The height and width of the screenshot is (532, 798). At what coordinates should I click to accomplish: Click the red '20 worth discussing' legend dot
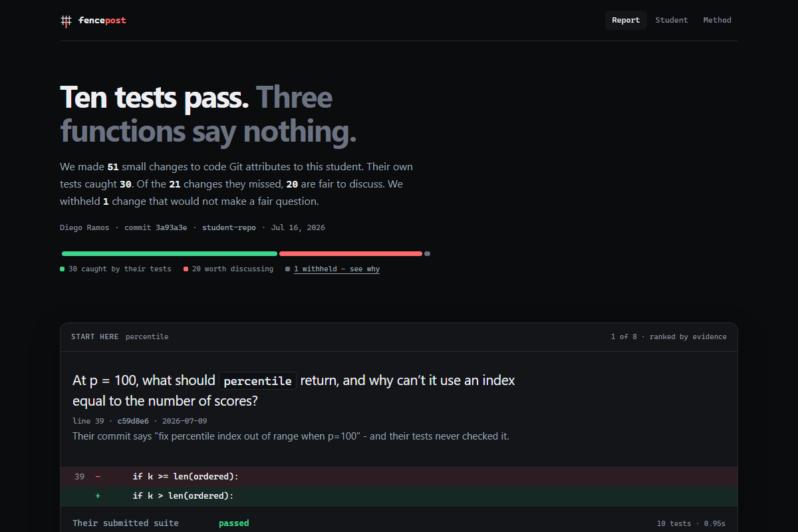[186, 269]
